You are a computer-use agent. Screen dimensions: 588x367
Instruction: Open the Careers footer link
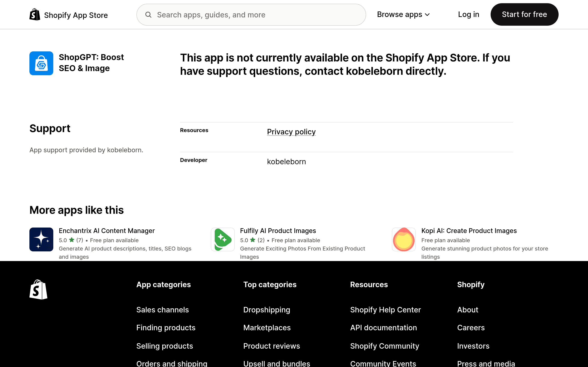471,328
